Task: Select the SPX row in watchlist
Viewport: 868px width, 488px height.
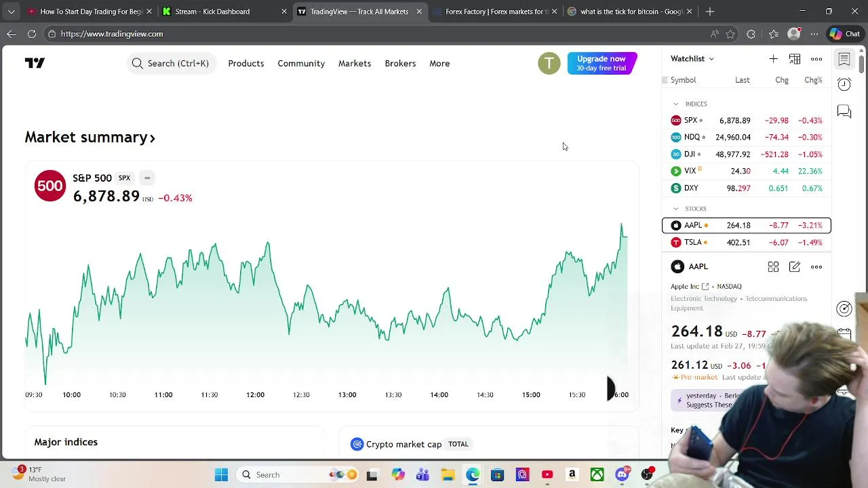Action: pyautogui.click(x=746, y=121)
